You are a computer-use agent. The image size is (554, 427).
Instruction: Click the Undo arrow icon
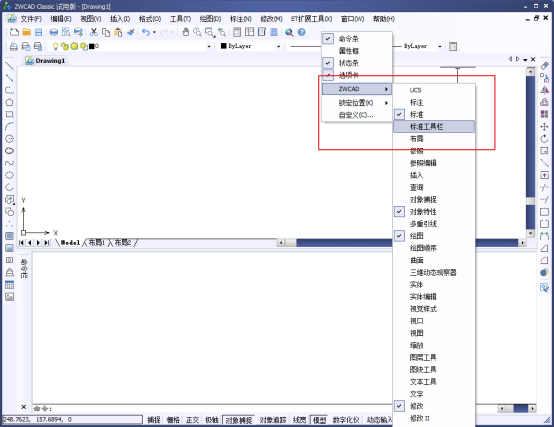tap(146, 32)
